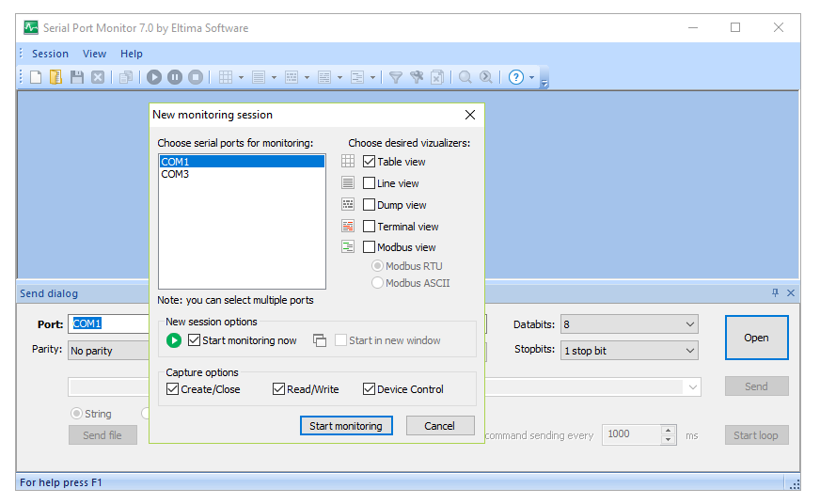Viewport: 820px width, 504px height.
Task: Select COM3 in the ports list
Action: pyautogui.click(x=242, y=174)
